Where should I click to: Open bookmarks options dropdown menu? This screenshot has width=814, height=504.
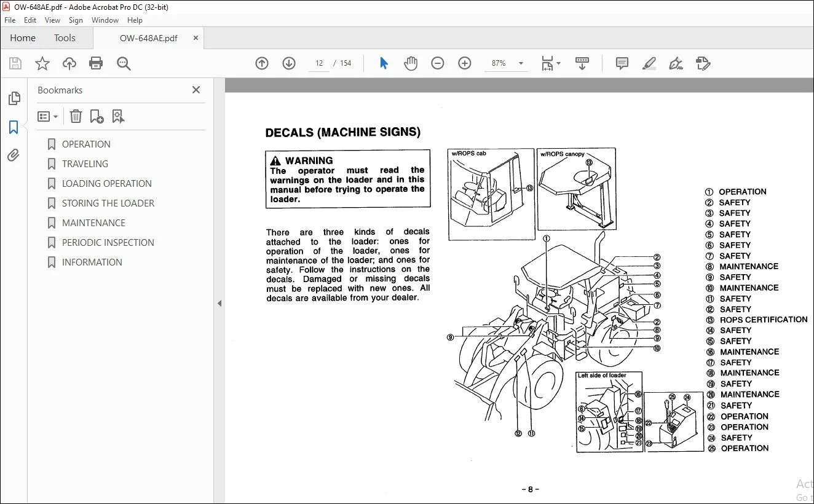pyautogui.click(x=48, y=116)
